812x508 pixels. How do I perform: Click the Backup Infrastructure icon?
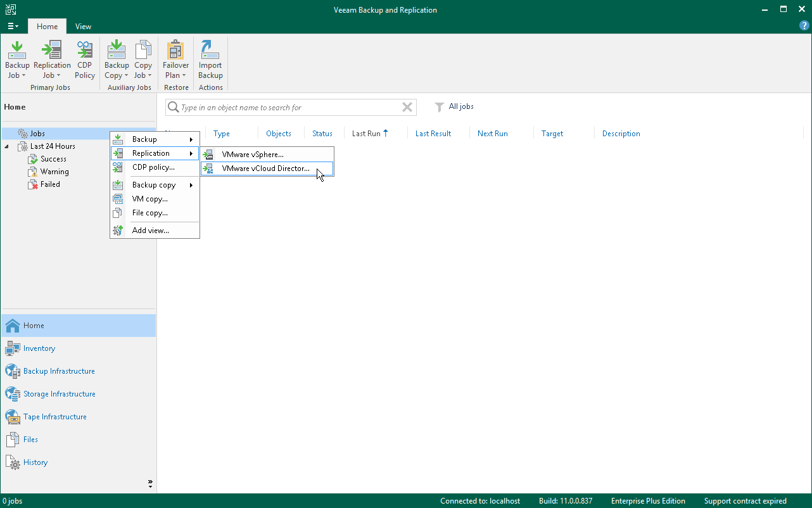13,371
